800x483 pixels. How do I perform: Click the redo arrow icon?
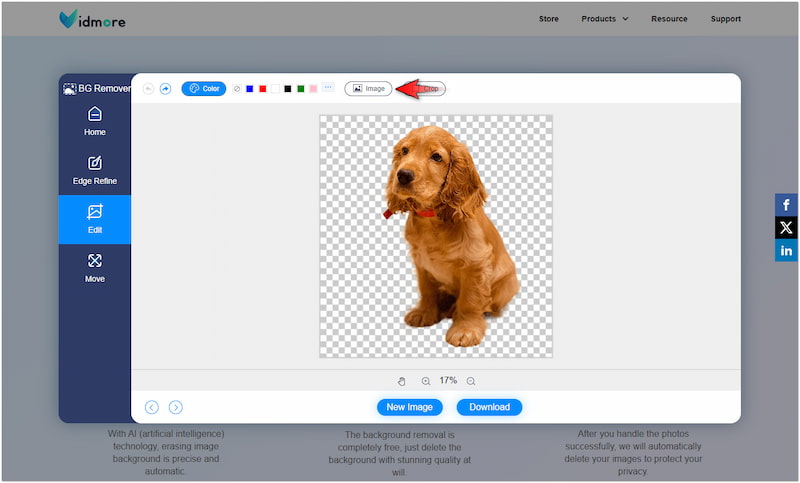165,89
